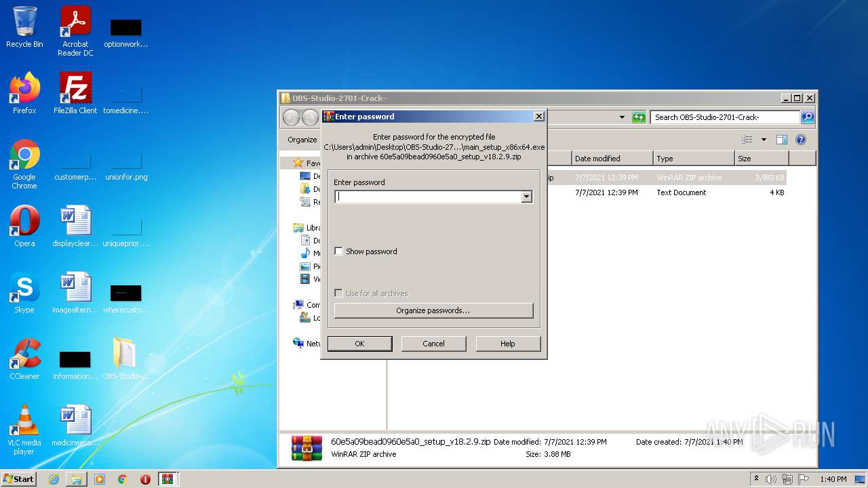Launch Skype desktop shortcut
The image size is (868, 488).
click(24, 293)
